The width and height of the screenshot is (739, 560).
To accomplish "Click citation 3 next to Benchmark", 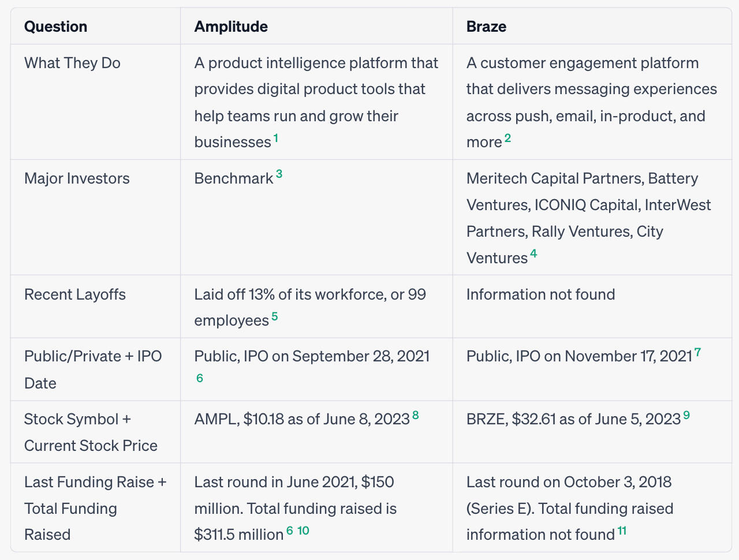I will pos(279,174).
